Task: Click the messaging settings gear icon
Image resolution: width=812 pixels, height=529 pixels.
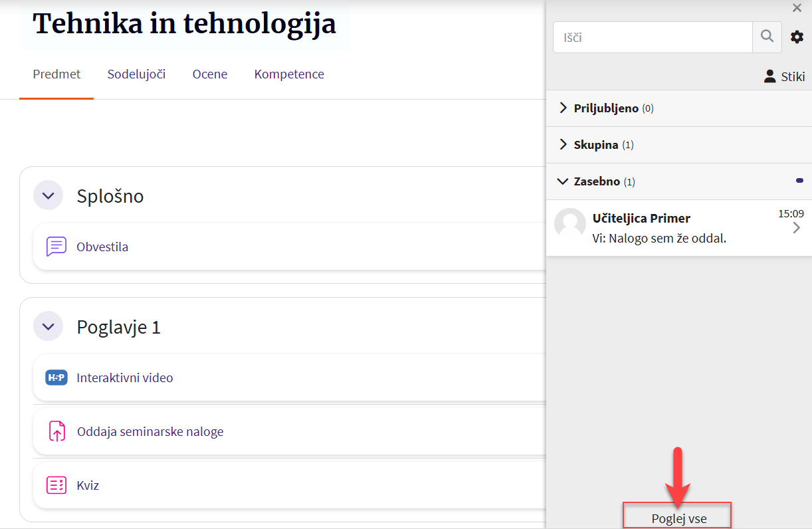Action: click(797, 37)
